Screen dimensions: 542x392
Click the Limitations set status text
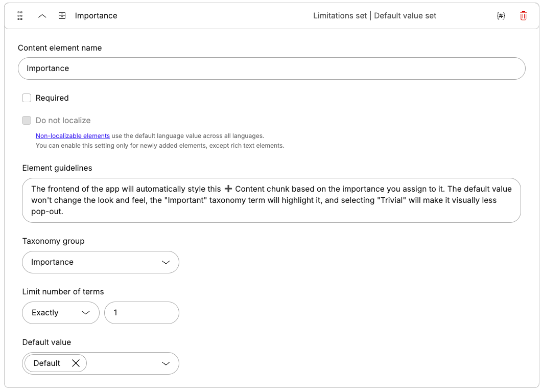pos(340,16)
